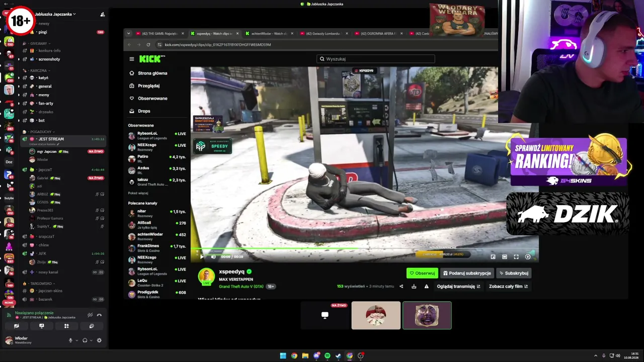The image size is (644, 362).
Task: Click the browser address bar URL
Action: (x=217, y=45)
